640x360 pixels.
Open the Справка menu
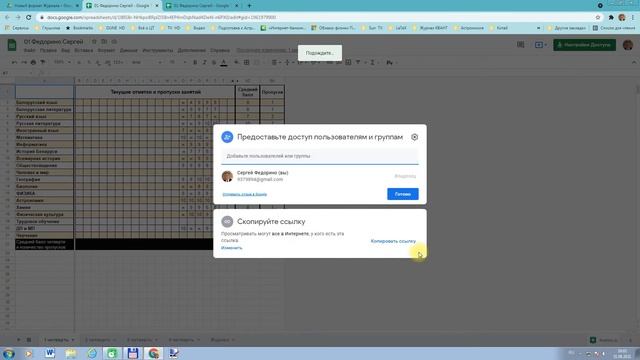220,50
